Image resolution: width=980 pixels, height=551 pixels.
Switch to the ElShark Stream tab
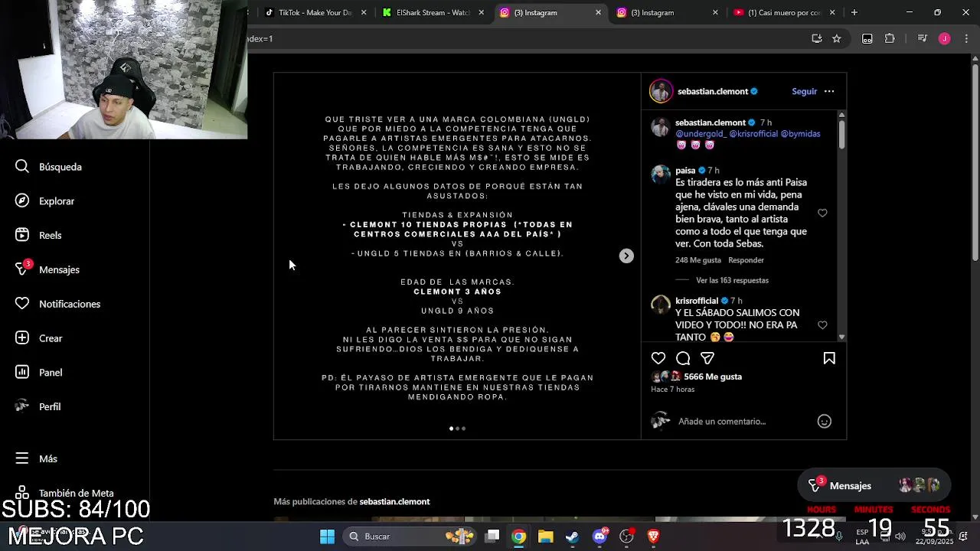point(433,12)
